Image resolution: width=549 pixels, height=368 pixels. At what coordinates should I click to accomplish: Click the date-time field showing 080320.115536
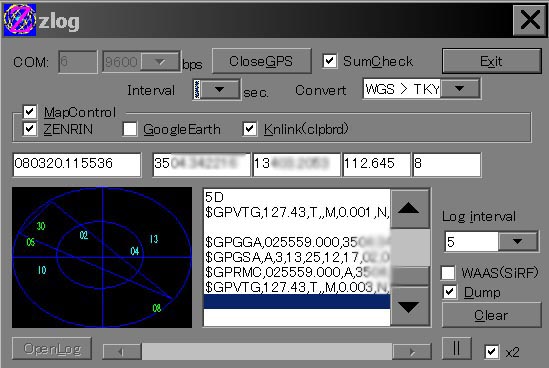[77, 164]
